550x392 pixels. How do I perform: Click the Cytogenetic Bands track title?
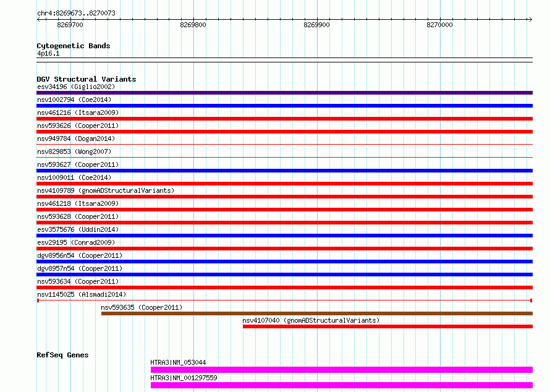[74, 46]
